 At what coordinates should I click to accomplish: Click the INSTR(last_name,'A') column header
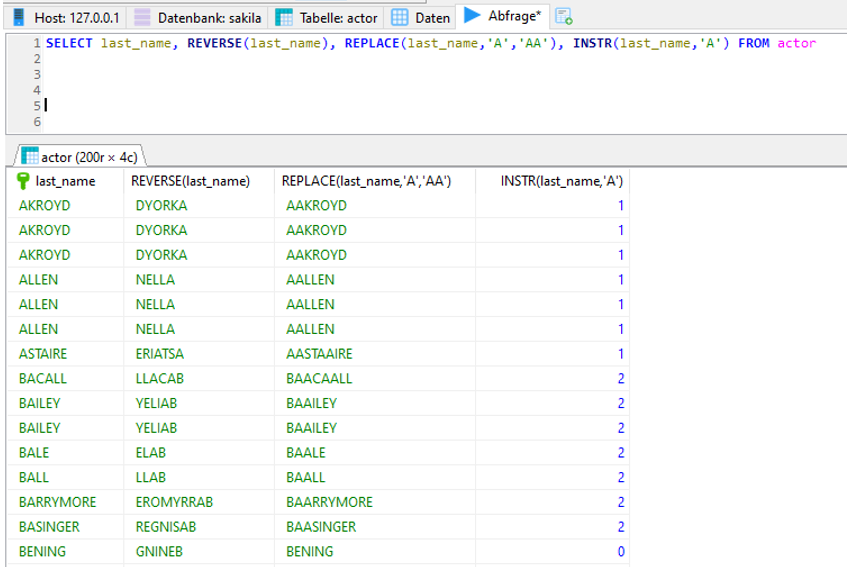coord(561,181)
